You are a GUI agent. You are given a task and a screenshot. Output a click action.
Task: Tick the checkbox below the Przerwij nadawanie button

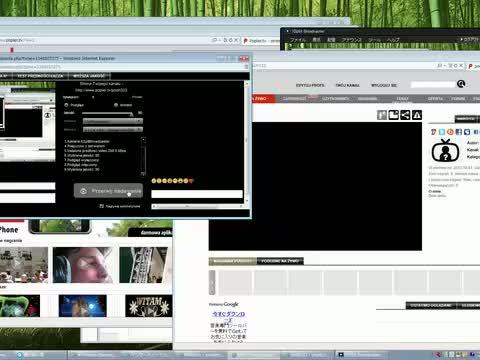coord(102,206)
